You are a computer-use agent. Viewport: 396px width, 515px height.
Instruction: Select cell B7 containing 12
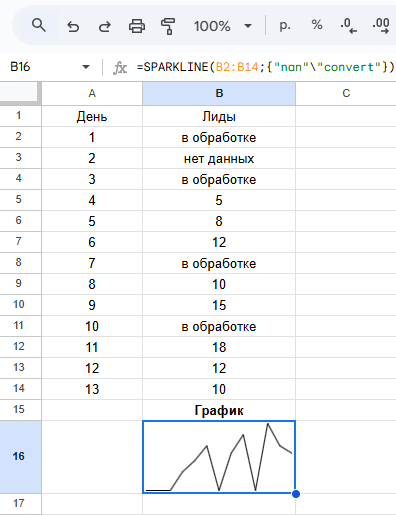coord(219,242)
